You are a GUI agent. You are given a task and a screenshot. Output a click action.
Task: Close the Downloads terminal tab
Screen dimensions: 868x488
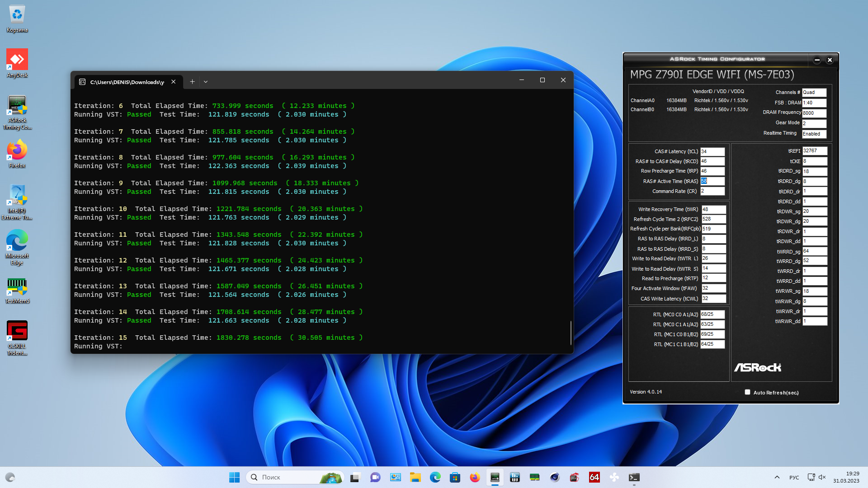(x=174, y=82)
